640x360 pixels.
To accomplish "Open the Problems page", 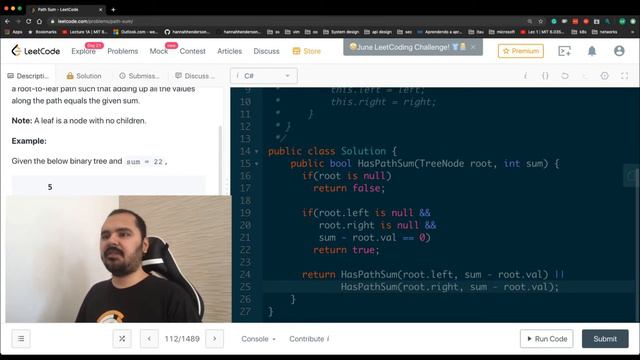I will [x=122, y=51].
